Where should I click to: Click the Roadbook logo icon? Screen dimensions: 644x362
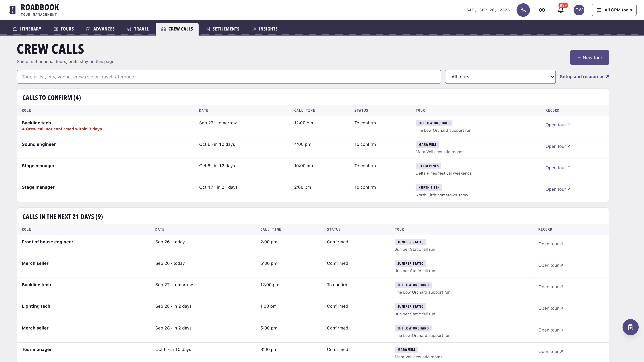[12, 10]
